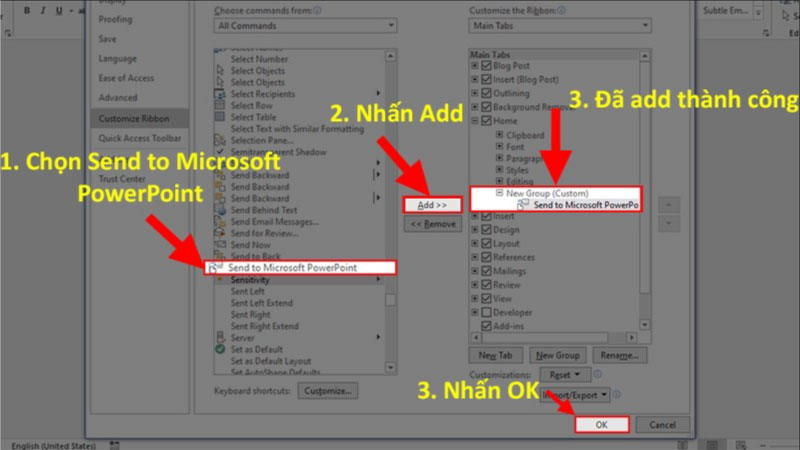Open the Save options category
The image size is (800, 450).
(x=107, y=39)
